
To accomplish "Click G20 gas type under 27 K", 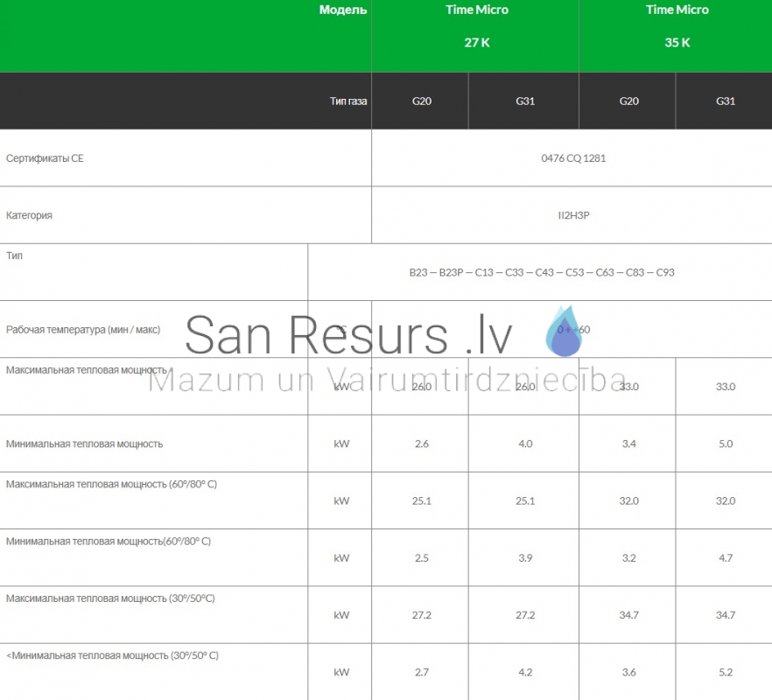I will [x=422, y=101].
